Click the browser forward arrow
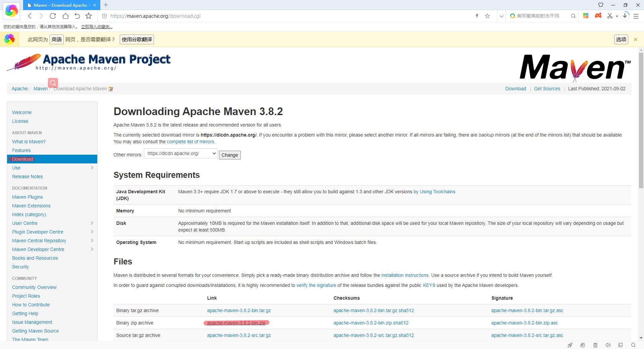The height and width of the screenshot is (349, 644). 41,16
